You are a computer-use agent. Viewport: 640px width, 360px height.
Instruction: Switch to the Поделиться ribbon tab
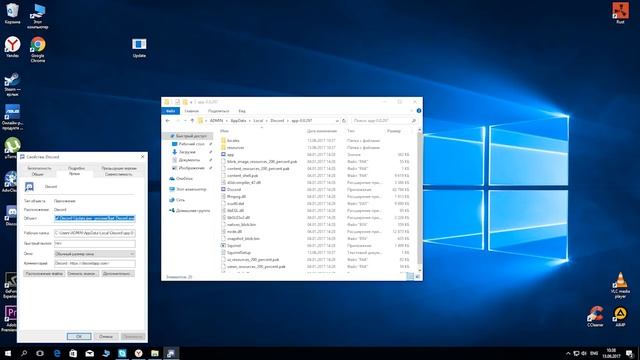tap(218, 111)
